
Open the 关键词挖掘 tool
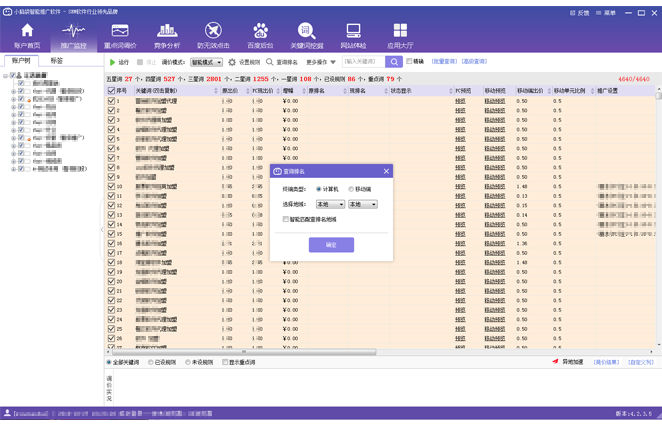pos(306,36)
